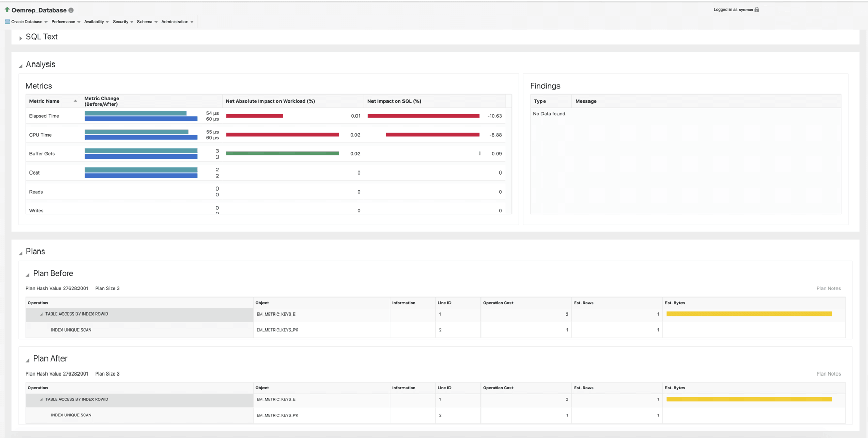Click the Elapsed Time red Net Impact on SQL bar
Screen dimensions: 868x438
pyautogui.click(x=424, y=116)
